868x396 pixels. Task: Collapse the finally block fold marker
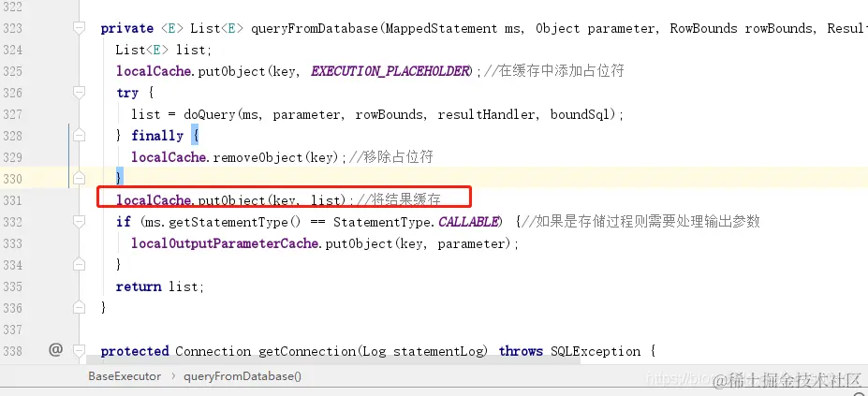coord(80,135)
